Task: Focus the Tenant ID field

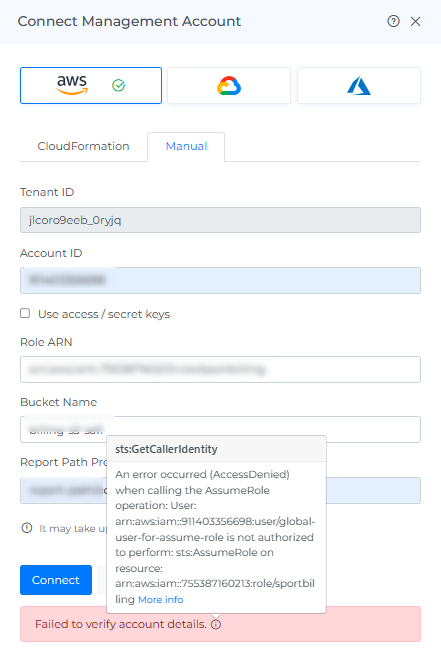Action: click(220, 220)
